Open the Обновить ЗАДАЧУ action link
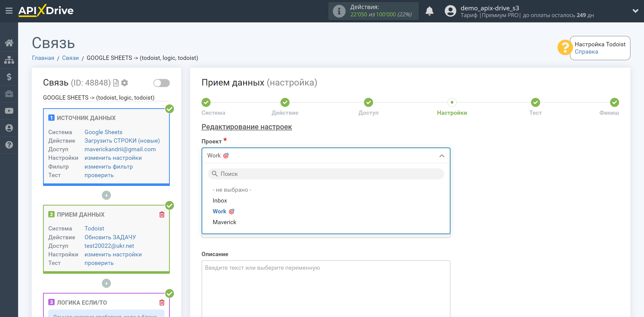This screenshot has width=644, height=317. (x=110, y=237)
